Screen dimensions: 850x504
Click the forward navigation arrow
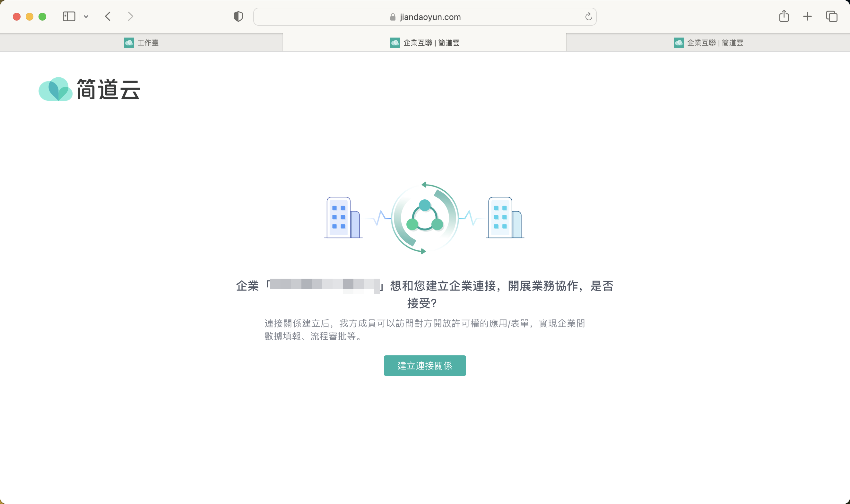click(x=130, y=16)
